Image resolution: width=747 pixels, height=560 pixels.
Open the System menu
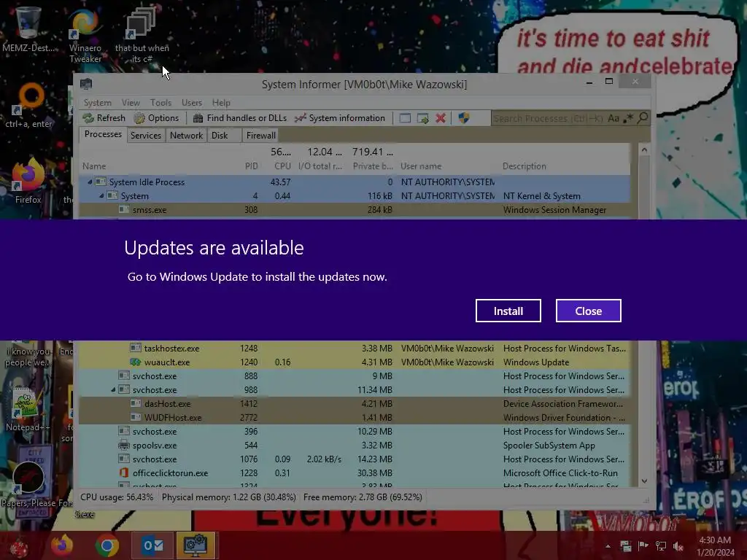coord(97,102)
